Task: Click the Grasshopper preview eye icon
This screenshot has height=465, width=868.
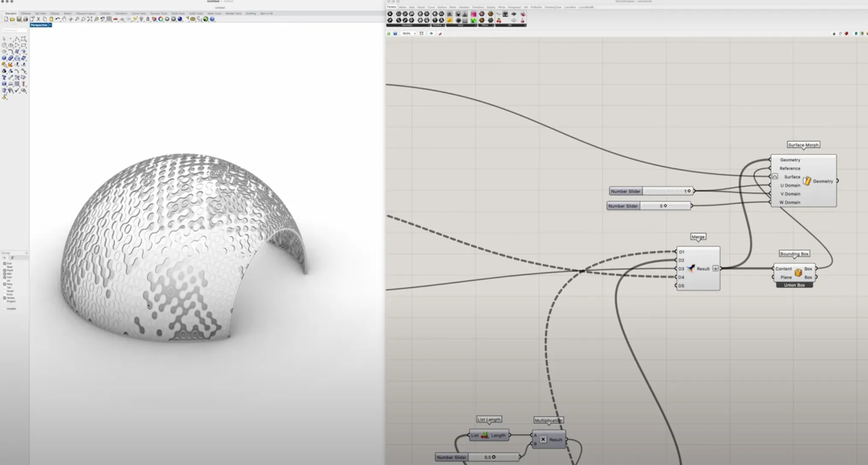Action: pyautogui.click(x=431, y=33)
